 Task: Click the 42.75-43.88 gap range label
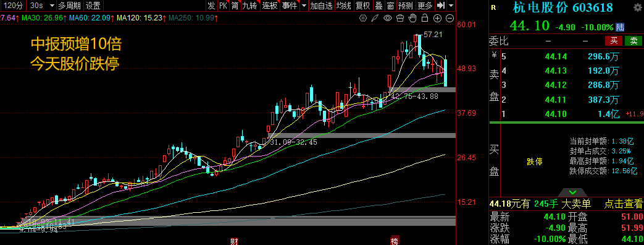(415, 96)
